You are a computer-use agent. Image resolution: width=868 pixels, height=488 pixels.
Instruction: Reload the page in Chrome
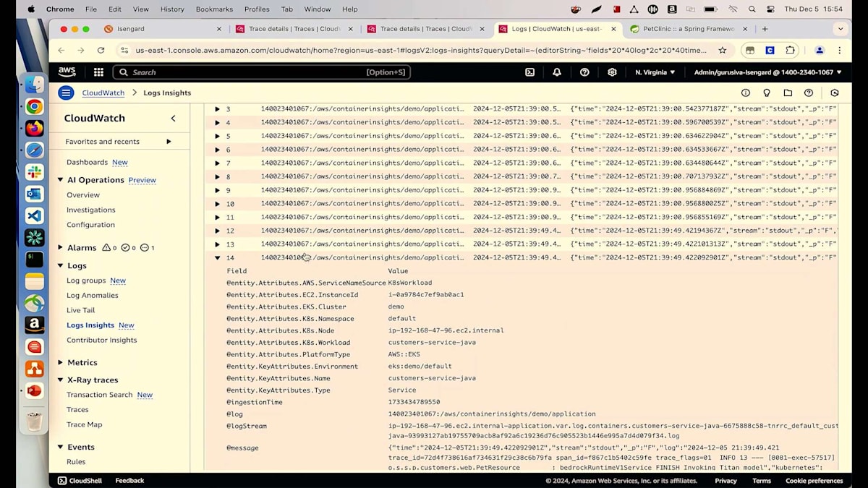pyautogui.click(x=101, y=51)
